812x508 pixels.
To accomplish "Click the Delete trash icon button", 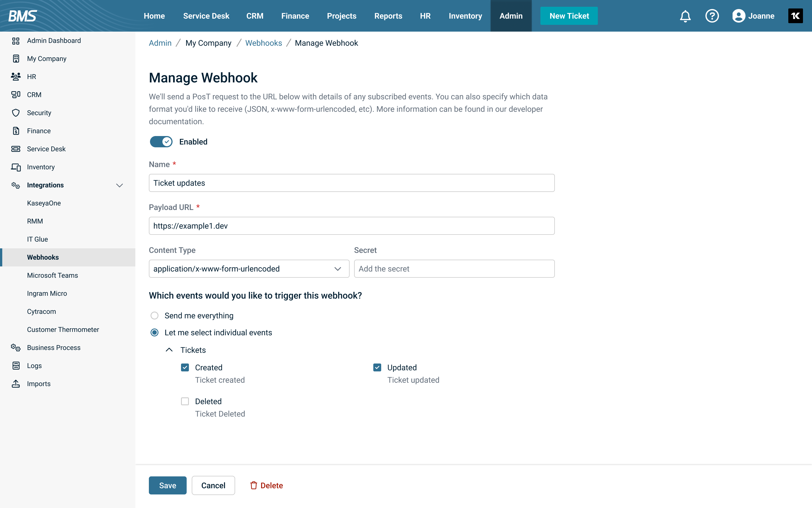I will coord(266,485).
